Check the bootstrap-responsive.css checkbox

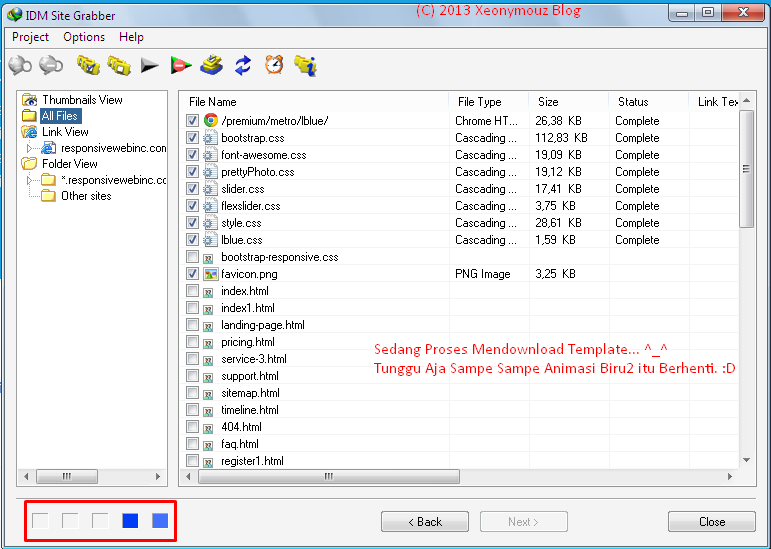(192, 257)
